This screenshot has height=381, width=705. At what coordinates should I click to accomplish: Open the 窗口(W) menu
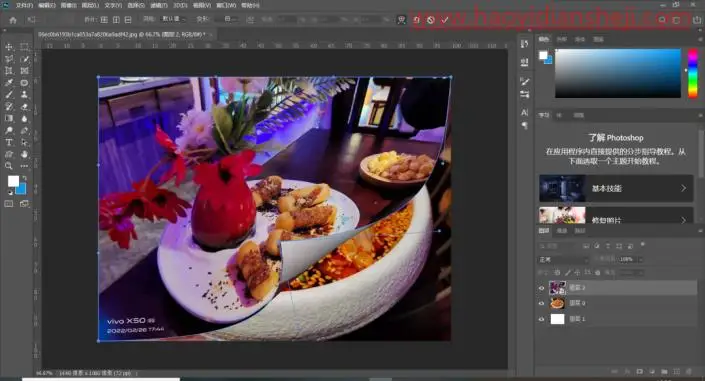[227, 5]
